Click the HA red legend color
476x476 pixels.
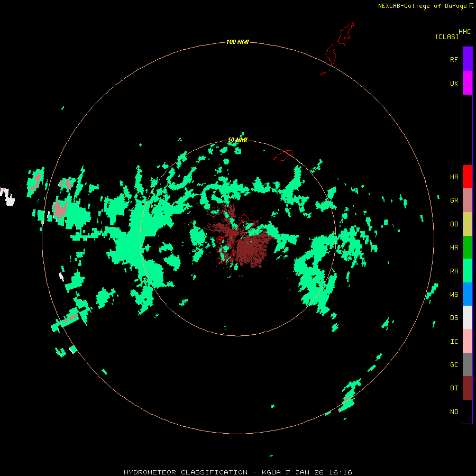(x=467, y=177)
